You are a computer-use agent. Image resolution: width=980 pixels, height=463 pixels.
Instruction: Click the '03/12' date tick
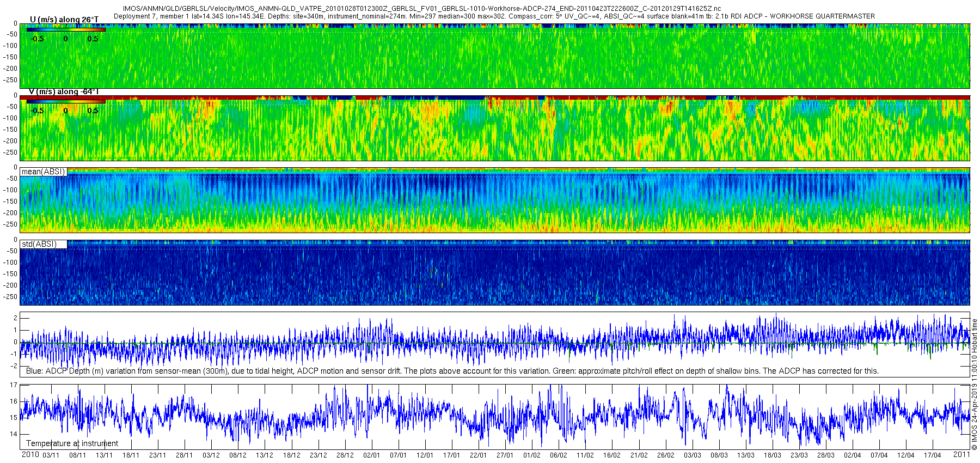pyautogui.click(x=211, y=455)
